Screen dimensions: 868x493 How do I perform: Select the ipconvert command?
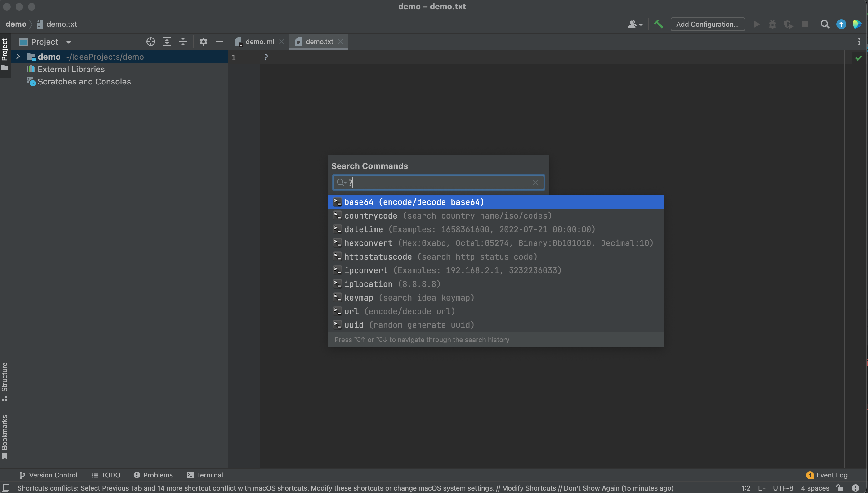coord(495,270)
